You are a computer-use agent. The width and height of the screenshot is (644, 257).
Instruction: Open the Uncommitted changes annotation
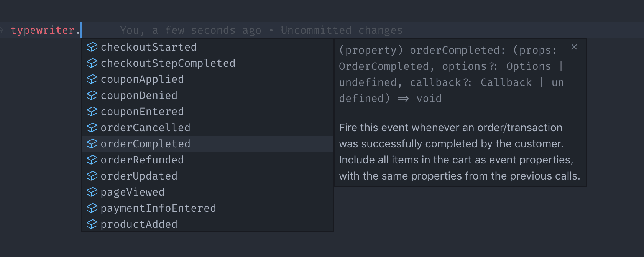pos(342,30)
